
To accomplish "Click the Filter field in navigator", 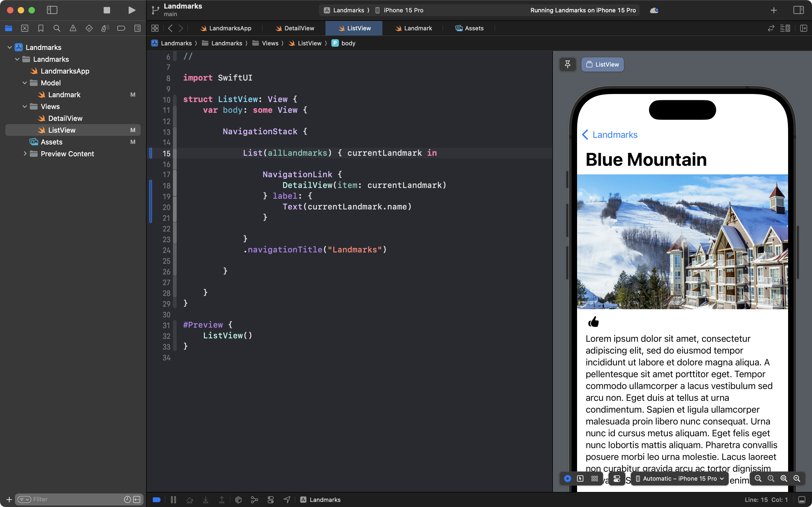I will click(x=67, y=499).
